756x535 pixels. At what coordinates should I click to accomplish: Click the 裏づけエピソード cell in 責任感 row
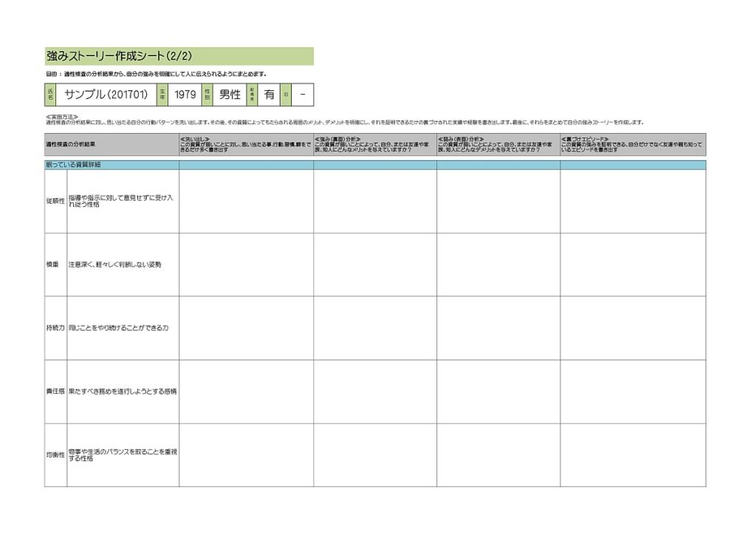[633, 392]
